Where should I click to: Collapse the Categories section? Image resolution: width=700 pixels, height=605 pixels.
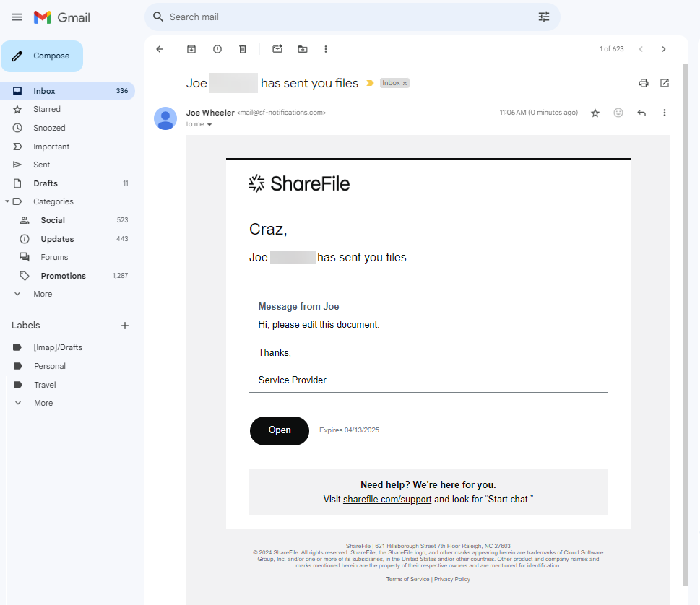tap(7, 201)
